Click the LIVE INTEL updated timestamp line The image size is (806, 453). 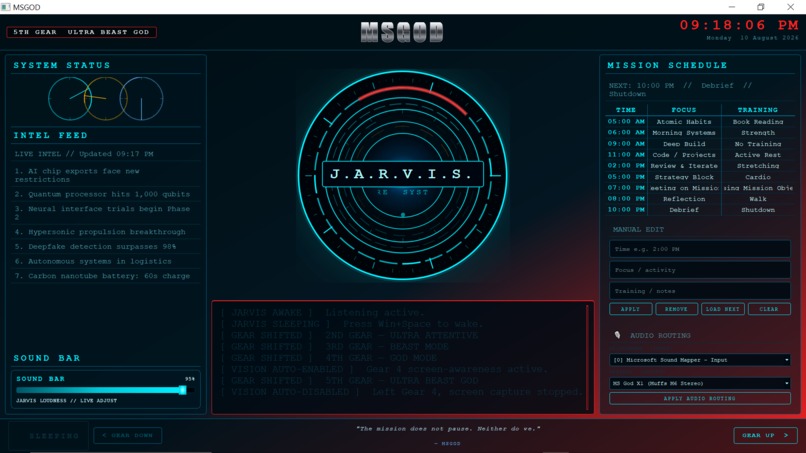[x=84, y=154]
